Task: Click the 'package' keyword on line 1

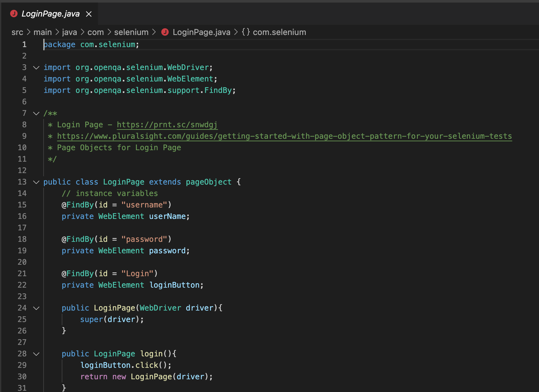Action: click(59, 45)
